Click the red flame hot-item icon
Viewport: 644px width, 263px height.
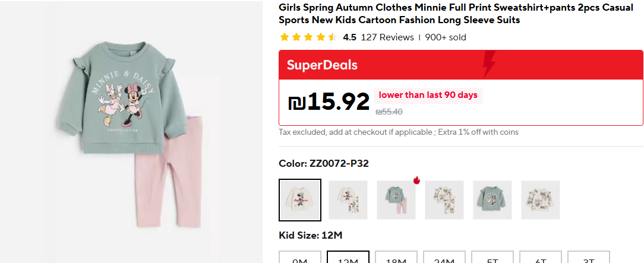(416, 180)
